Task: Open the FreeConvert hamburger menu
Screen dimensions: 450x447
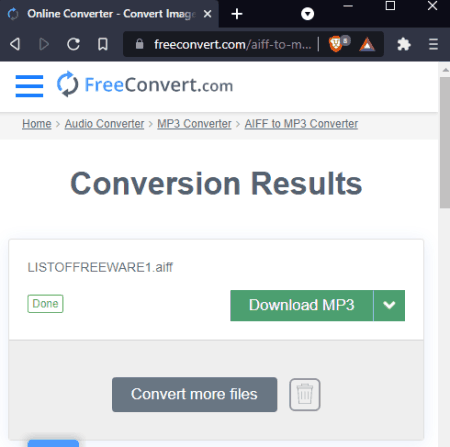Action: [29, 86]
